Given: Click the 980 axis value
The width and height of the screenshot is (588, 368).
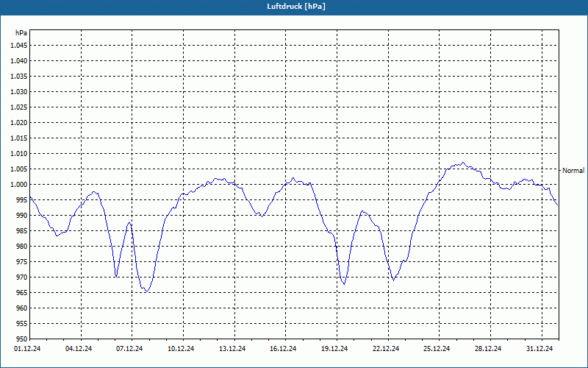Looking at the screenshot, I should click(22, 247).
